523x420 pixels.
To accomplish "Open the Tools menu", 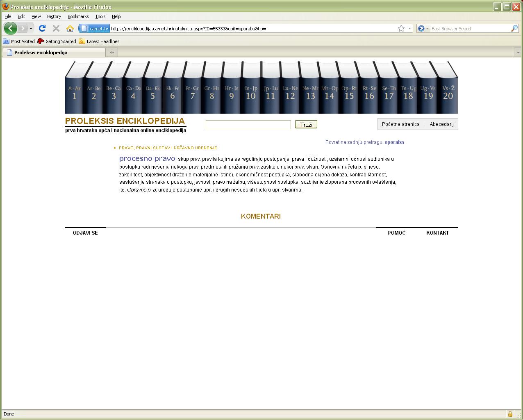I will coord(100,16).
